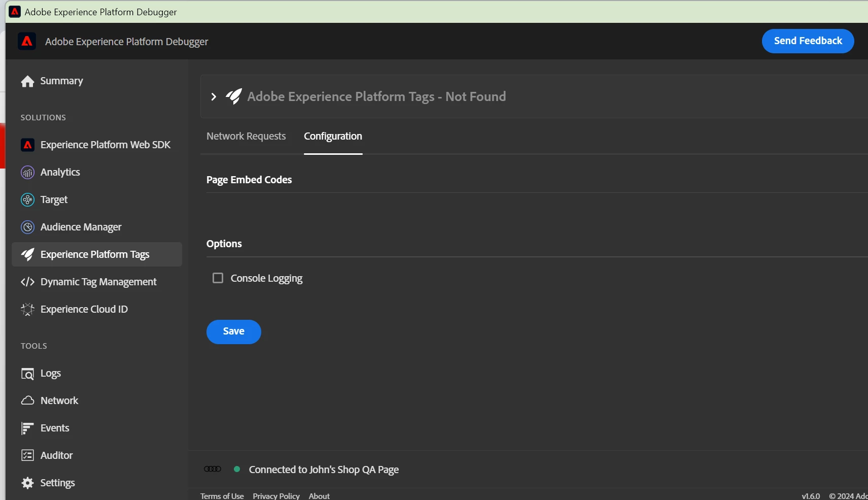Switch to the Network Requests tab
This screenshot has width=868, height=500.
(x=246, y=136)
